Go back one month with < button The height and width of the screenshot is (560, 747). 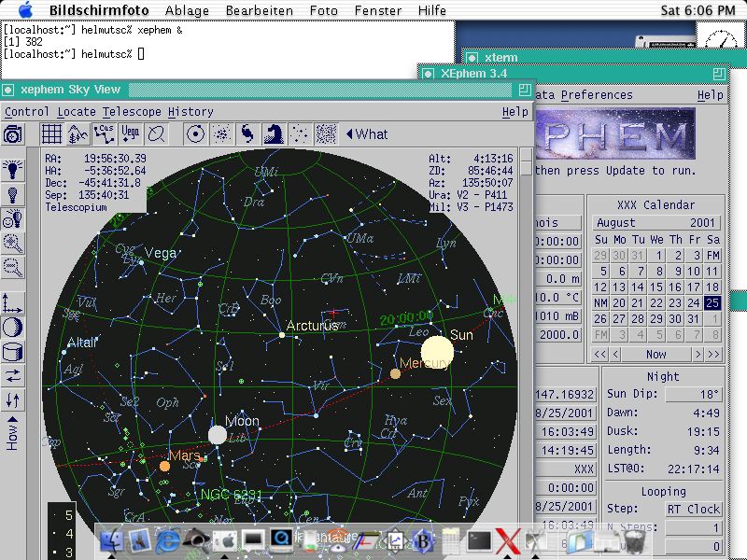point(615,355)
